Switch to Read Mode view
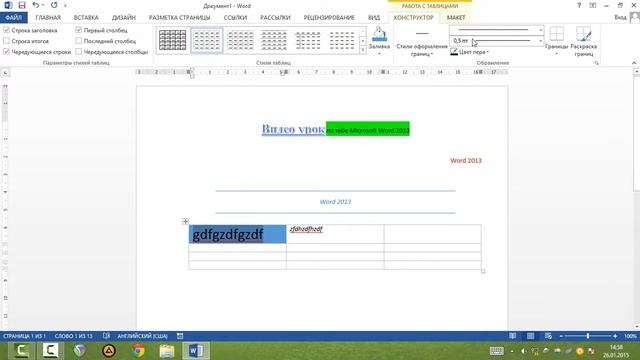Viewport: 640px width, 360px height. pos(512,336)
